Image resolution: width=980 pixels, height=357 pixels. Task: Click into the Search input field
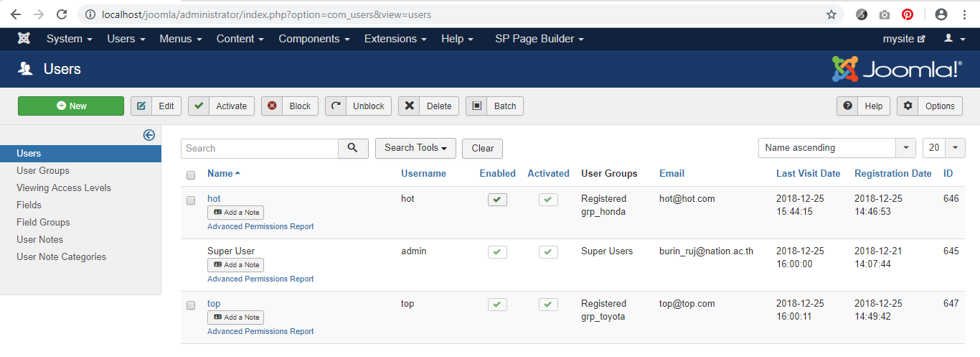(x=260, y=148)
